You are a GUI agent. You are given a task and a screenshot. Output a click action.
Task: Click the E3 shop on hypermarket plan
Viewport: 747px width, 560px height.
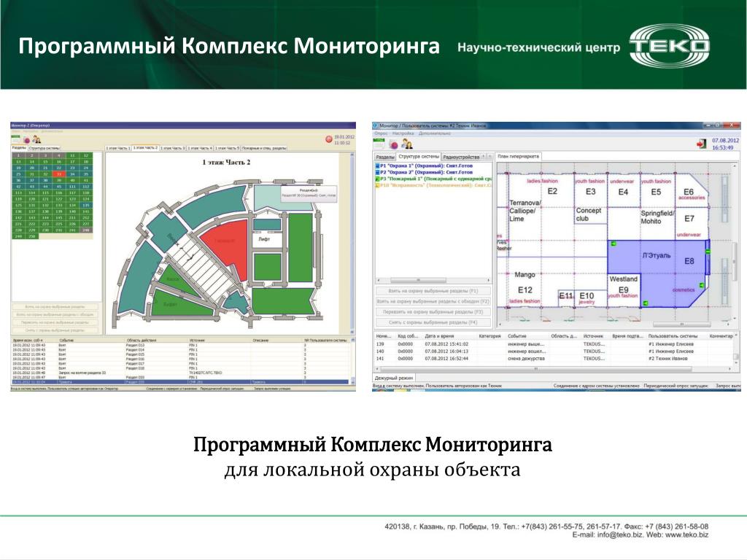pyautogui.click(x=590, y=192)
